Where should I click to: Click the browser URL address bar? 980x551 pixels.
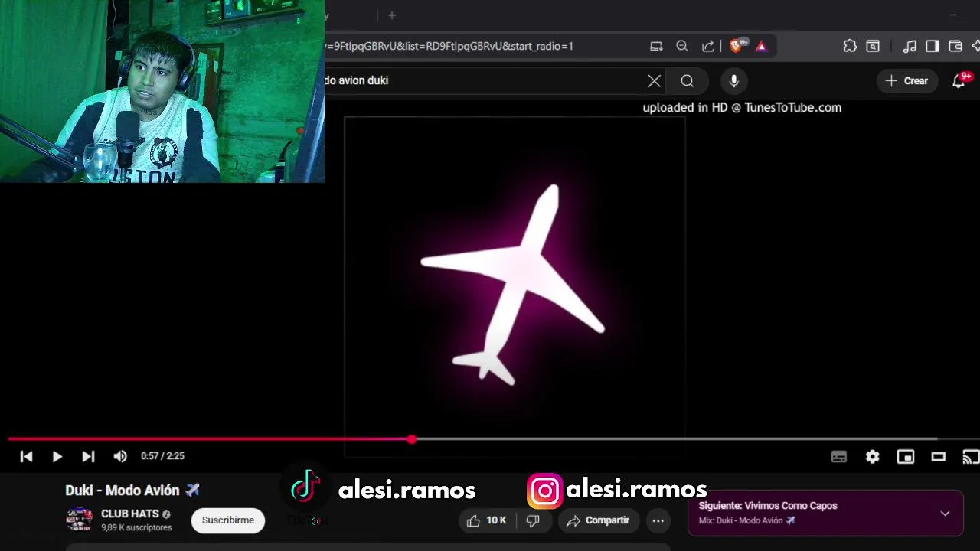(482, 46)
